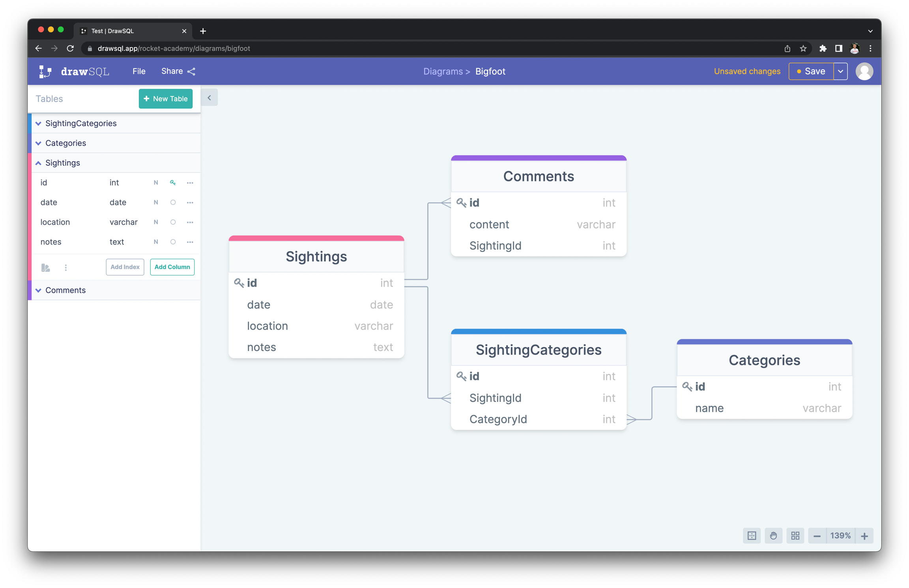909x588 pixels.
Task: Collapse the Sightings table section
Action: point(39,163)
